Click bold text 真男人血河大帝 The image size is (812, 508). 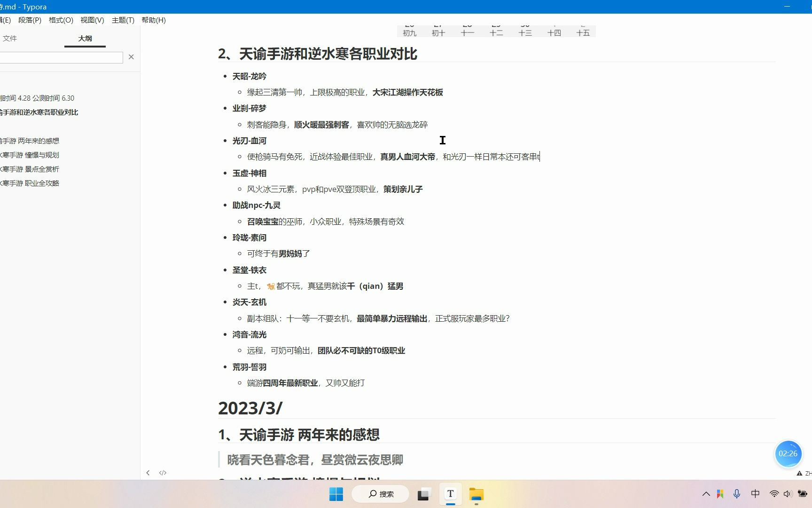click(407, 157)
